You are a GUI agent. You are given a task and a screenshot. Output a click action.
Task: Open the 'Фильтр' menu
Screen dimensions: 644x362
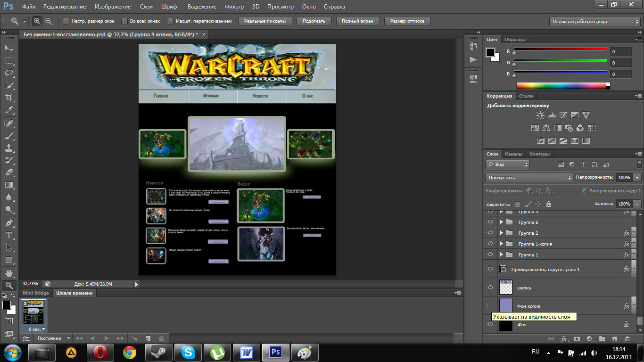point(234,7)
